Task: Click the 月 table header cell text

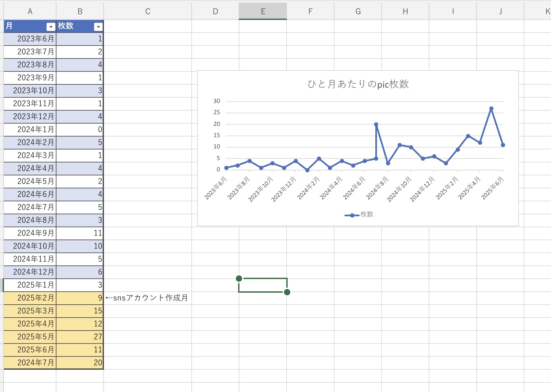Action: point(9,26)
